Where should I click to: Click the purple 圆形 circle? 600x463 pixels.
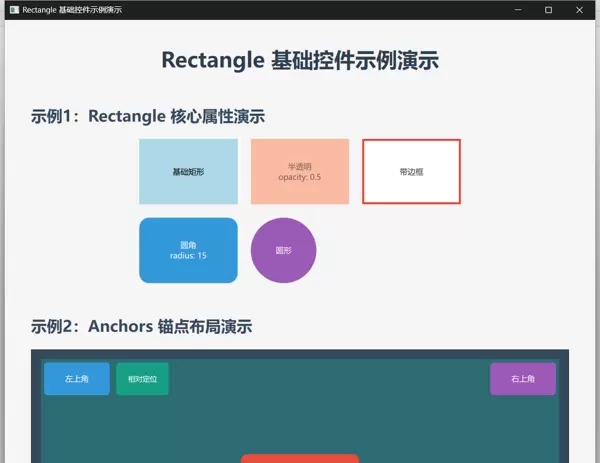pyautogui.click(x=283, y=250)
